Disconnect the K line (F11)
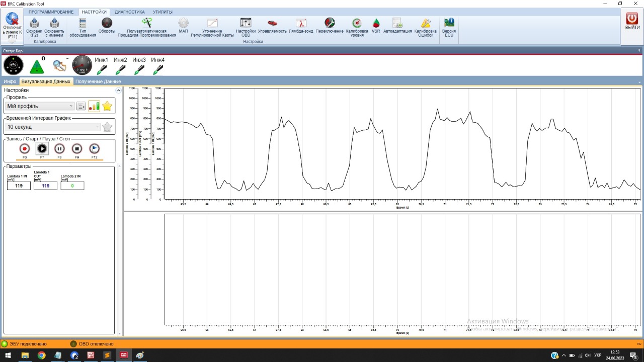The height and width of the screenshot is (362, 644). pos(12,26)
